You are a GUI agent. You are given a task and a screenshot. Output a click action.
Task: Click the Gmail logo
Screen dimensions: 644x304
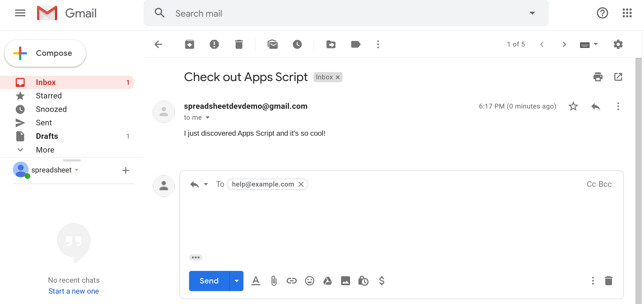tap(67, 13)
